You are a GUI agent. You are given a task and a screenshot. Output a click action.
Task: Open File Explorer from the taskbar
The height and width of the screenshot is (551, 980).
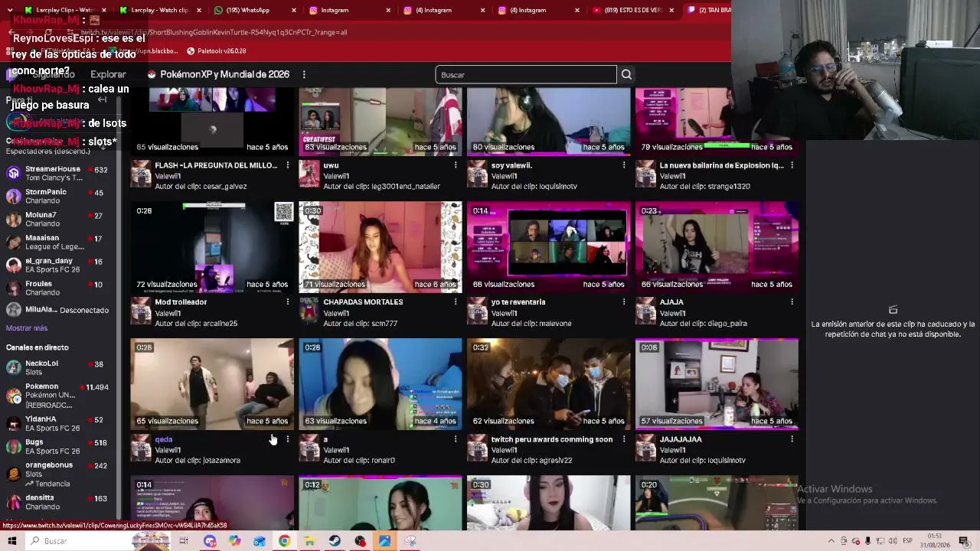309,541
